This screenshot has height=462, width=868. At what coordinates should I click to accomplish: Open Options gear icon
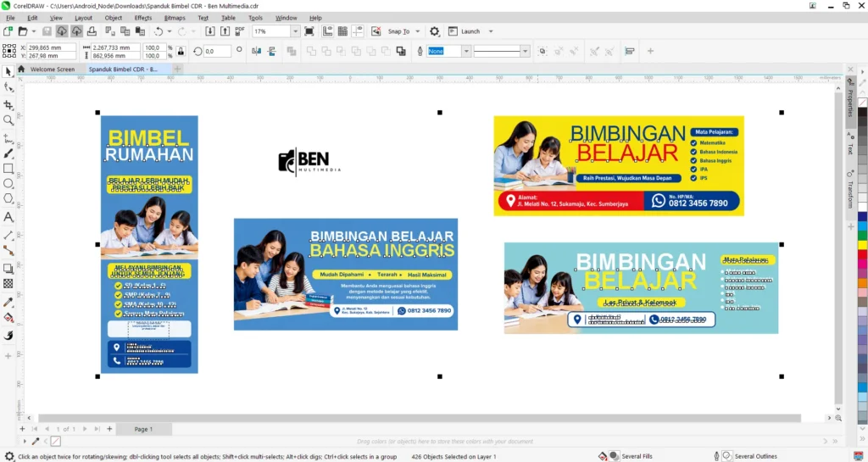[435, 31]
